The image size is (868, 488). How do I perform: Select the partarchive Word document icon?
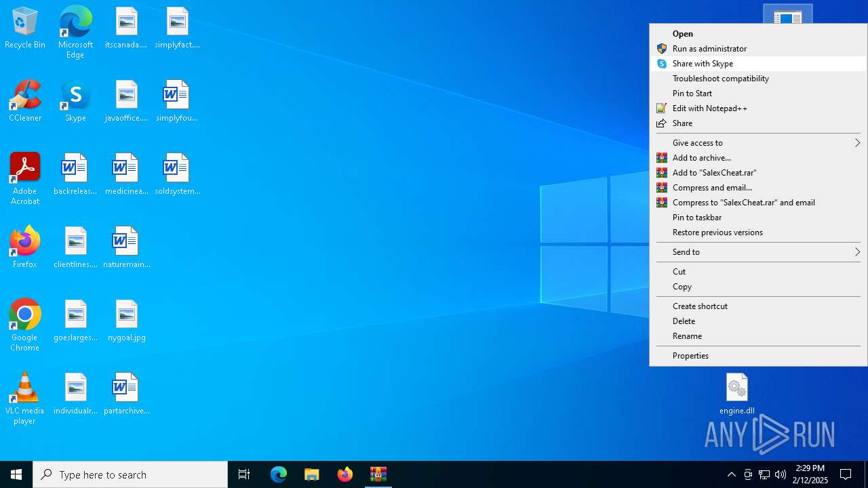pyautogui.click(x=126, y=394)
